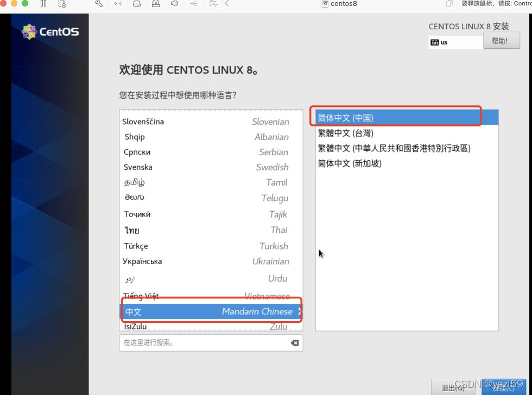This screenshot has height=395, width=532.
Task: Click the us keyboard layout indicator
Action: point(455,42)
